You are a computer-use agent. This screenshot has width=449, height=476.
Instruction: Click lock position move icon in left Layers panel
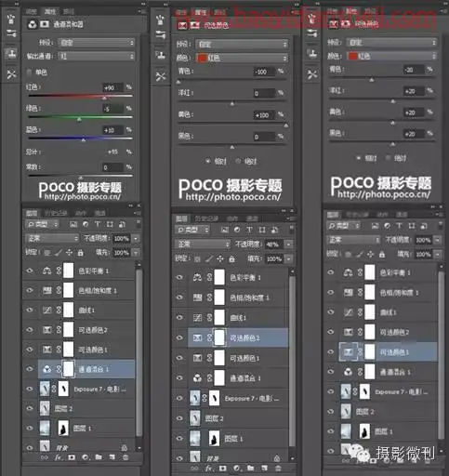(x=69, y=253)
